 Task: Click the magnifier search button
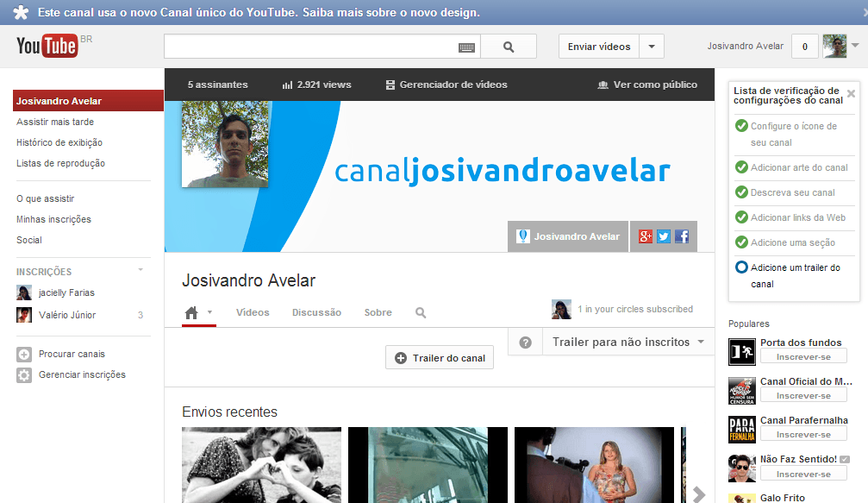[509, 47]
